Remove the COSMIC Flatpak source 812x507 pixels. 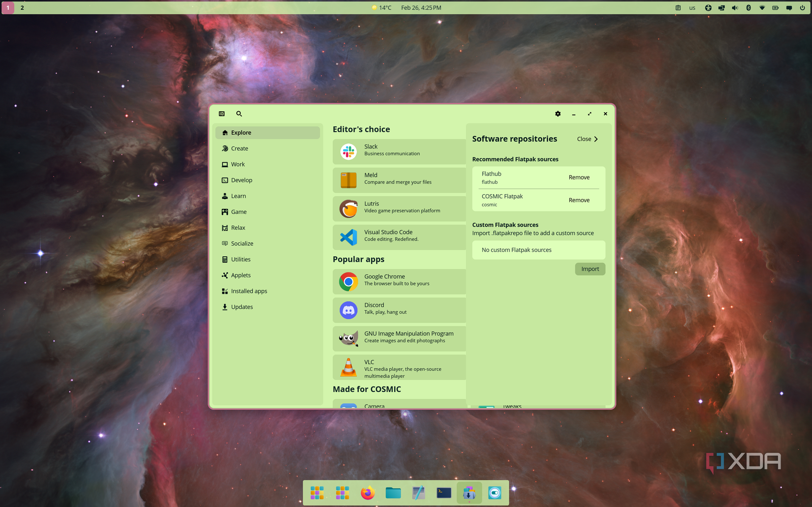point(579,200)
